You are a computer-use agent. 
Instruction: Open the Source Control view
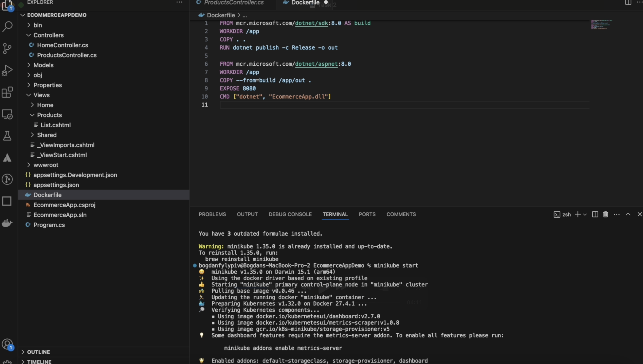[7, 48]
